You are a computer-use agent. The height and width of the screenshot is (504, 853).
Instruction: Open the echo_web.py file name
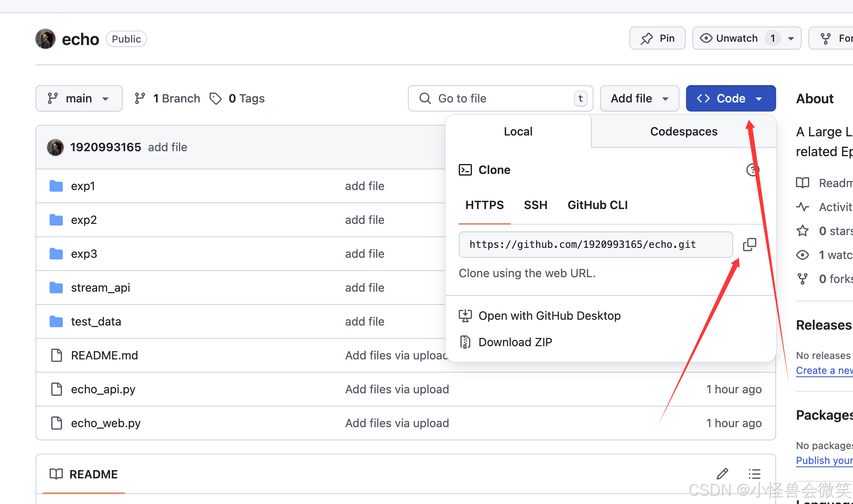tap(106, 423)
